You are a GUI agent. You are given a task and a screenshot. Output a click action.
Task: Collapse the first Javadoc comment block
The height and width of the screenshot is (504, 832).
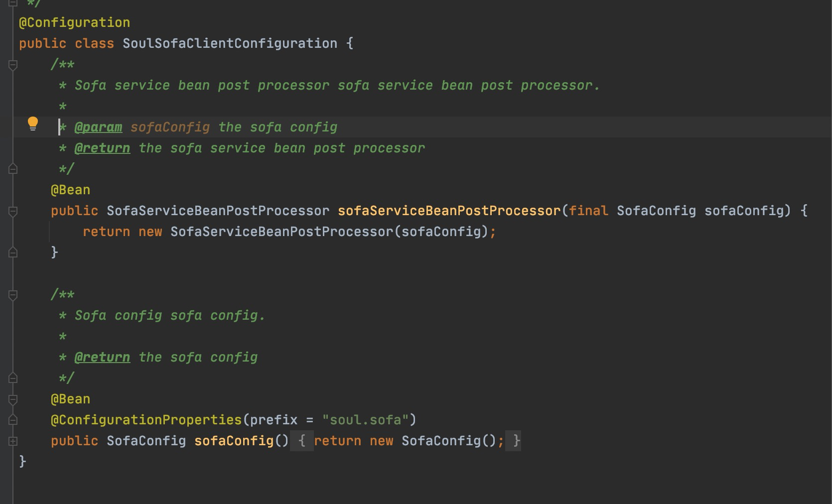pyautogui.click(x=13, y=65)
